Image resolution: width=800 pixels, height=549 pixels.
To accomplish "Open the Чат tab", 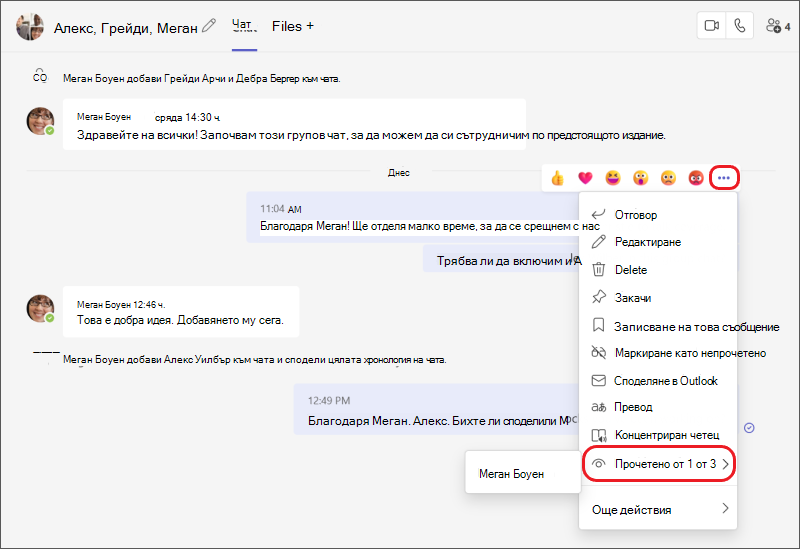I will pos(244,26).
